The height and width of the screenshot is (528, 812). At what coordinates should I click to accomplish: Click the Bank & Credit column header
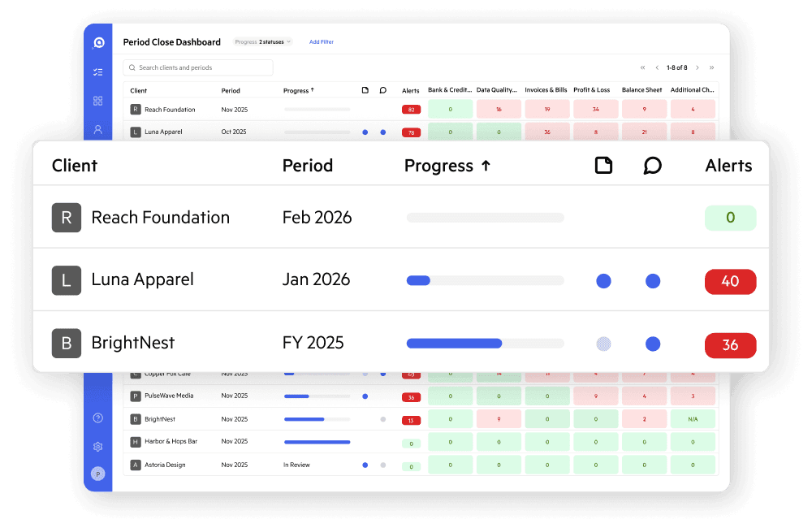pyautogui.click(x=450, y=89)
